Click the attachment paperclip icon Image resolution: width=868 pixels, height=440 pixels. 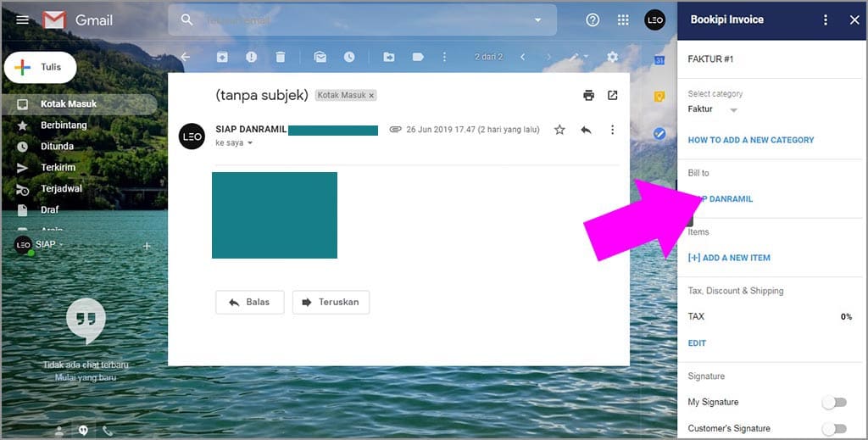(395, 130)
